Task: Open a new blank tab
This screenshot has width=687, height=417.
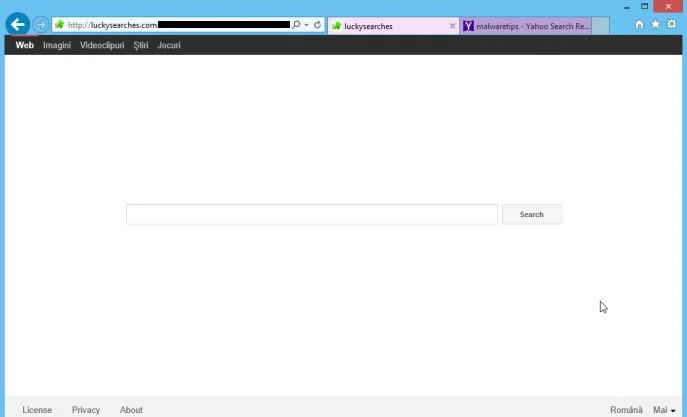Action: click(x=601, y=26)
